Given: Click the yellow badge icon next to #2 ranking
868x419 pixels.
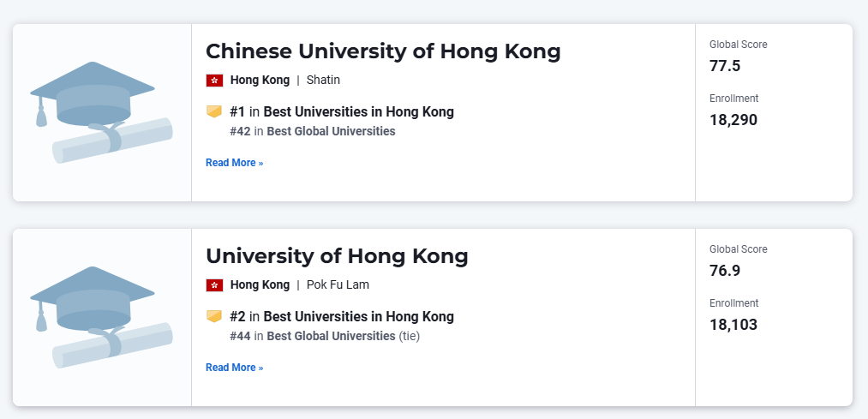Looking at the screenshot, I should [214, 316].
